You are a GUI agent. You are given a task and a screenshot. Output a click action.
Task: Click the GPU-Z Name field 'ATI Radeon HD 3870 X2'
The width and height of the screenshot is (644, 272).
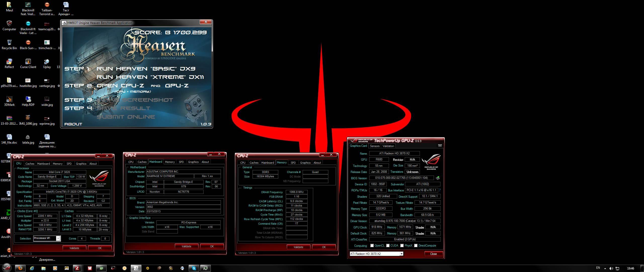tap(394, 153)
